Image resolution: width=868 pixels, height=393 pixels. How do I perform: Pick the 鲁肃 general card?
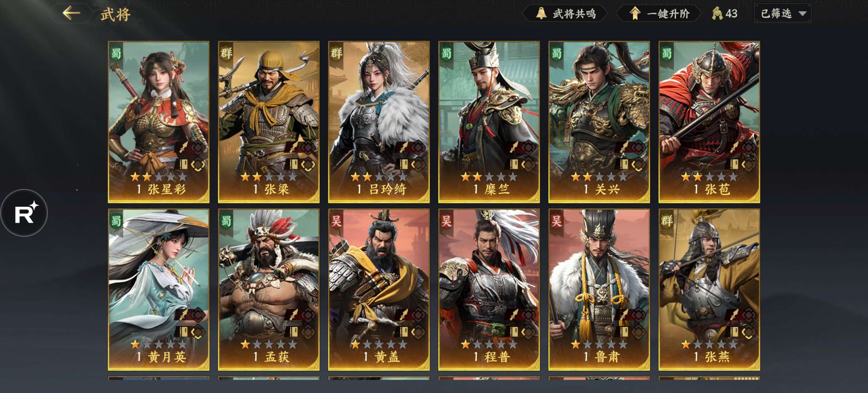599,289
